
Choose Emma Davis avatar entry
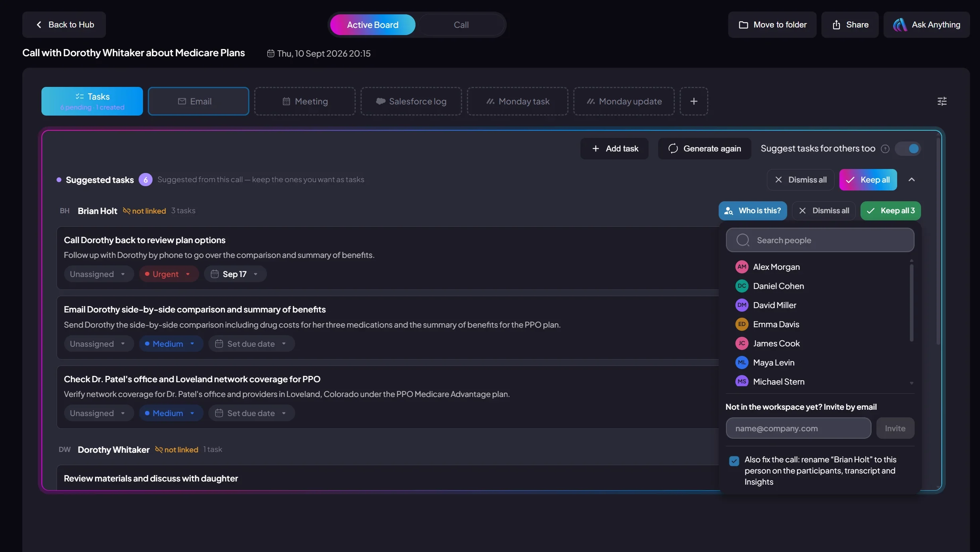pyautogui.click(x=821, y=324)
